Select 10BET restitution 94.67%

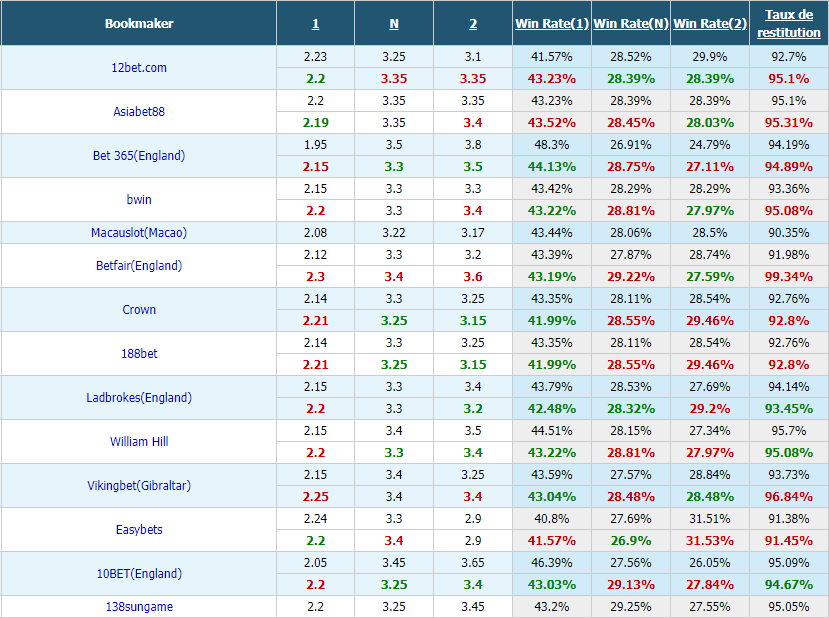789,585
